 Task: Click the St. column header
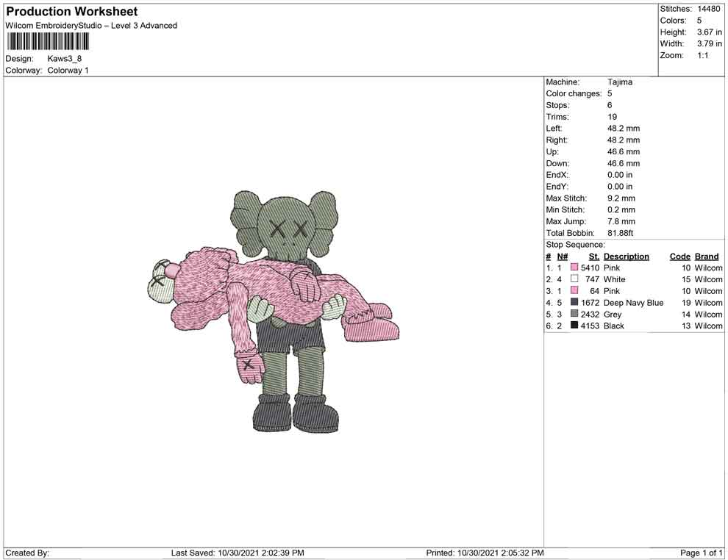pos(594,256)
